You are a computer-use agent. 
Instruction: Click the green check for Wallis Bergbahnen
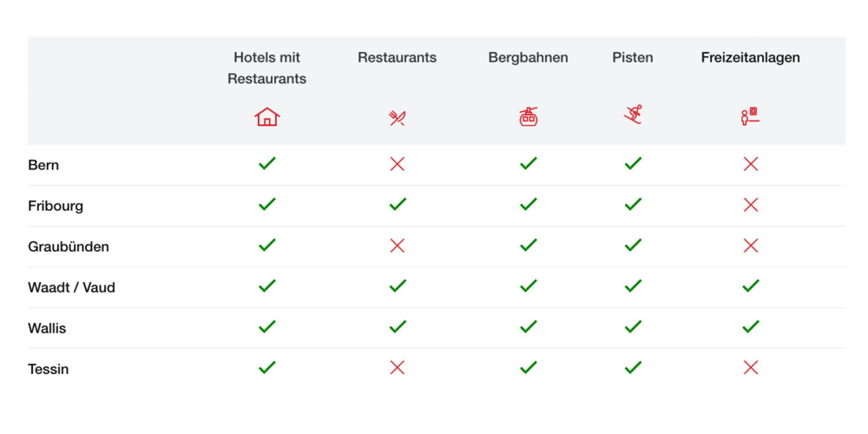[528, 327]
